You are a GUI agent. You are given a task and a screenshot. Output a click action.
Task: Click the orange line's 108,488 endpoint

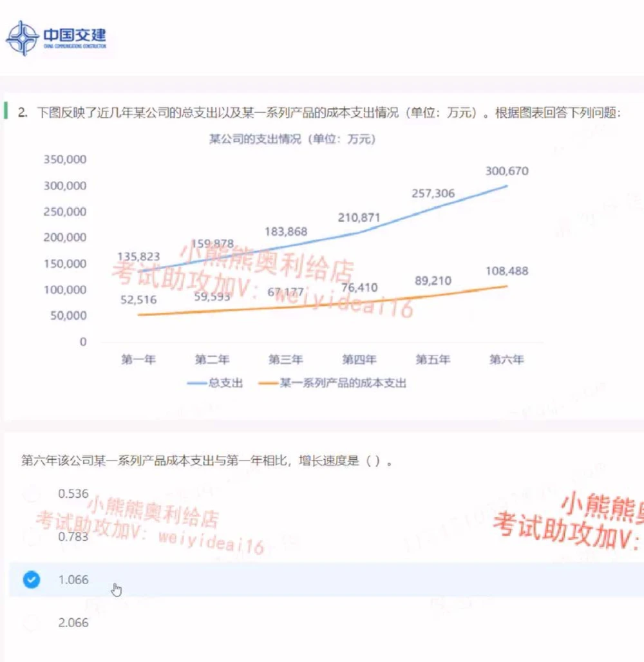[x=507, y=285]
